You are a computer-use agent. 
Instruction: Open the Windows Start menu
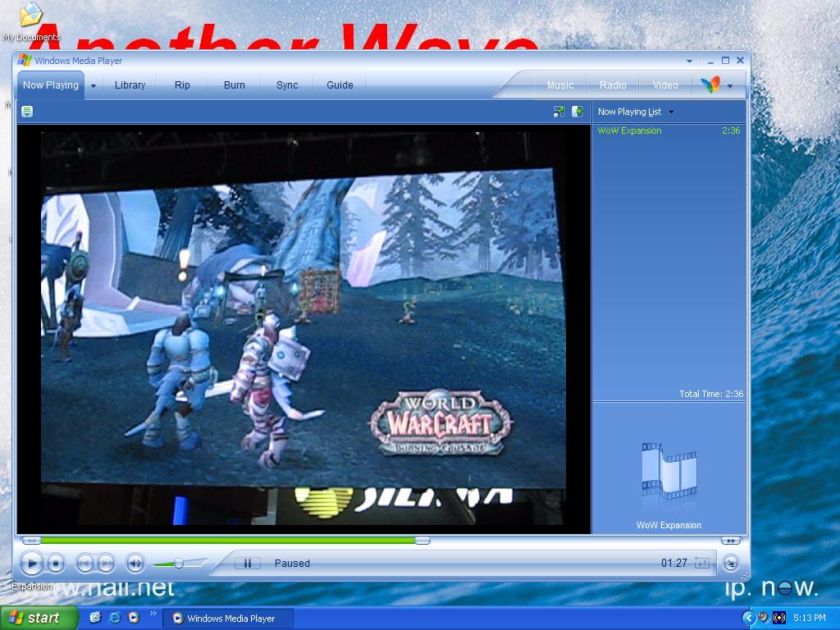coord(39,618)
